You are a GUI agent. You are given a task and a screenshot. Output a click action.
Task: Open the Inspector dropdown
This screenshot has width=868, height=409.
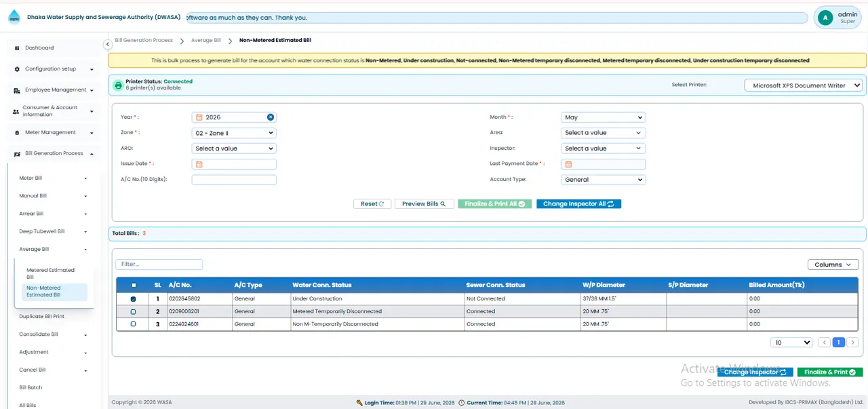coord(603,149)
